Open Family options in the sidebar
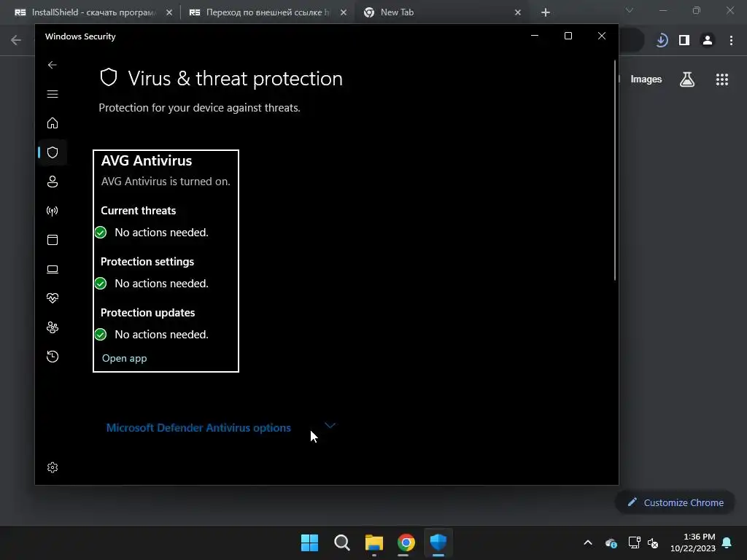Image resolution: width=747 pixels, height=560 pixels. (53, 327)
